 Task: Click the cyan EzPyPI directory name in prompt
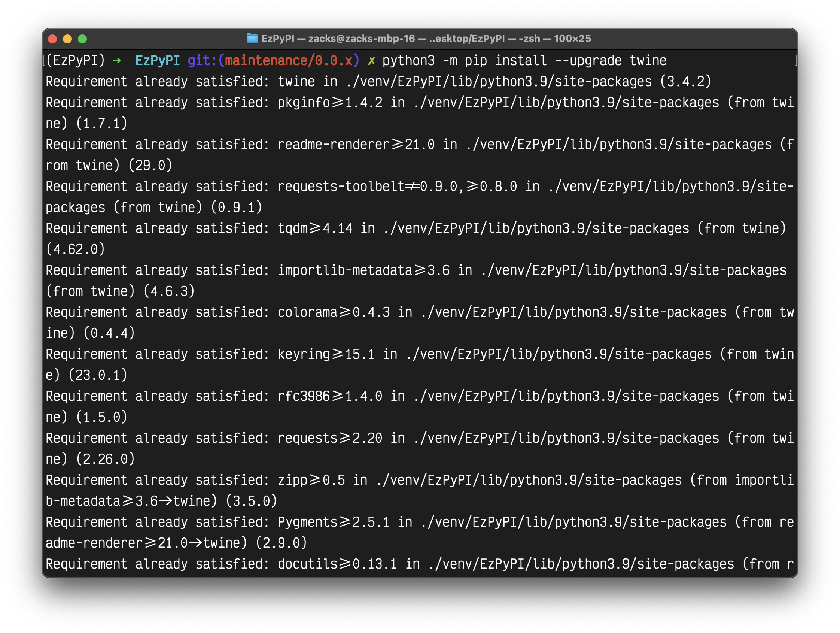point(157,61)
